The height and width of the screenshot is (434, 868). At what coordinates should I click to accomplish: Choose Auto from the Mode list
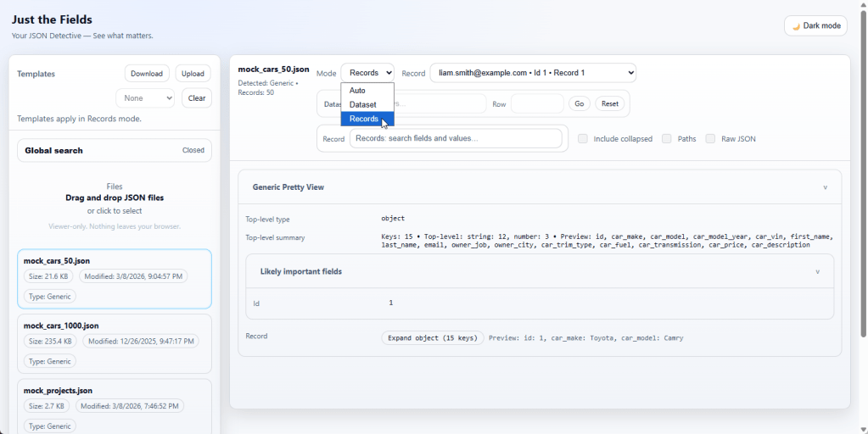click(358, 91)
